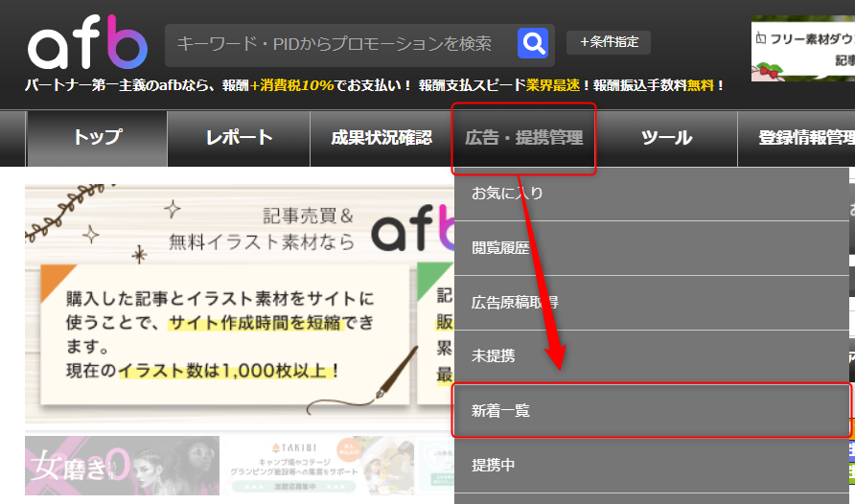
Task: Select 広告原稿取得 from the dropdown menu
Action: (x=652, y=303)
